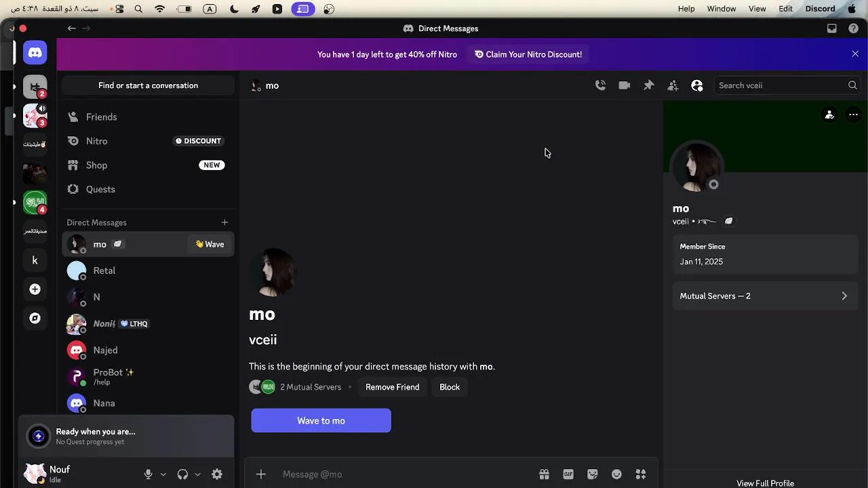The image size is (868, 488).
Task: Open conversation with Retal
Action: pos(148,270)
